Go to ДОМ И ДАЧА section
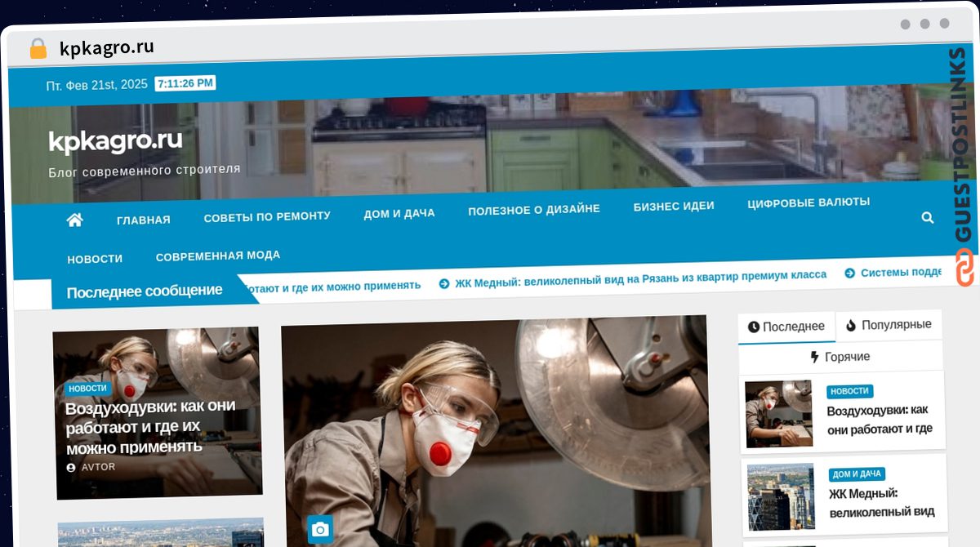 pyautogui.click(x=399, y=213)
